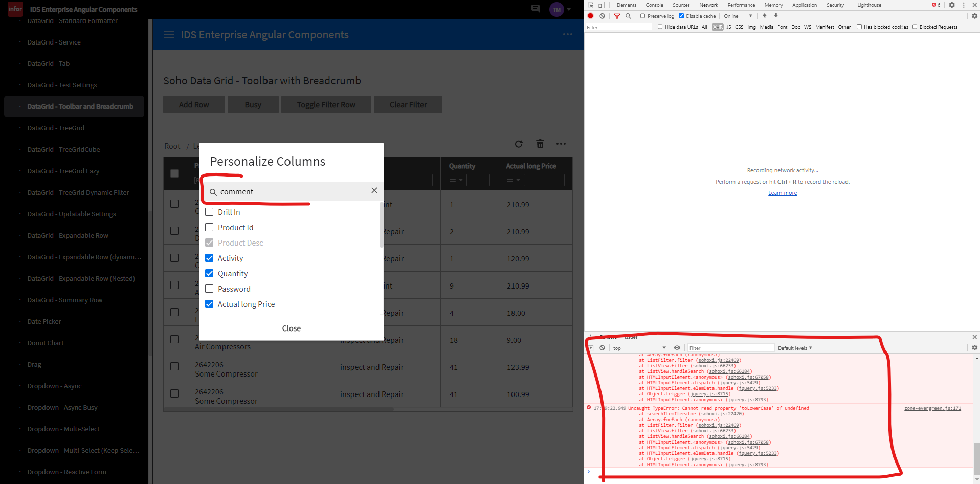This screenshot has height=484, width=980.
Task: Uncheck the Quantity column checkbox
Action: pos(209,273)
